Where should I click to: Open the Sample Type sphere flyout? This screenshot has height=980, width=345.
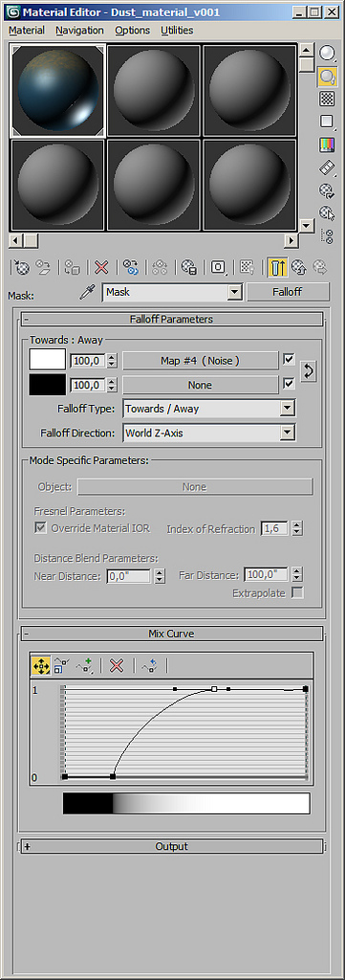[327, 54]
